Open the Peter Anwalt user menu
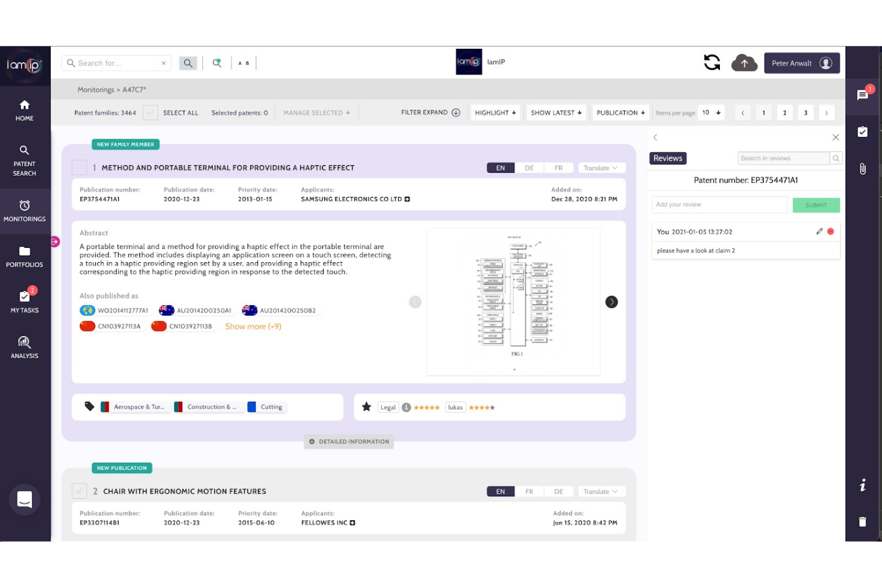882x588 pixels. pos(802,63)
